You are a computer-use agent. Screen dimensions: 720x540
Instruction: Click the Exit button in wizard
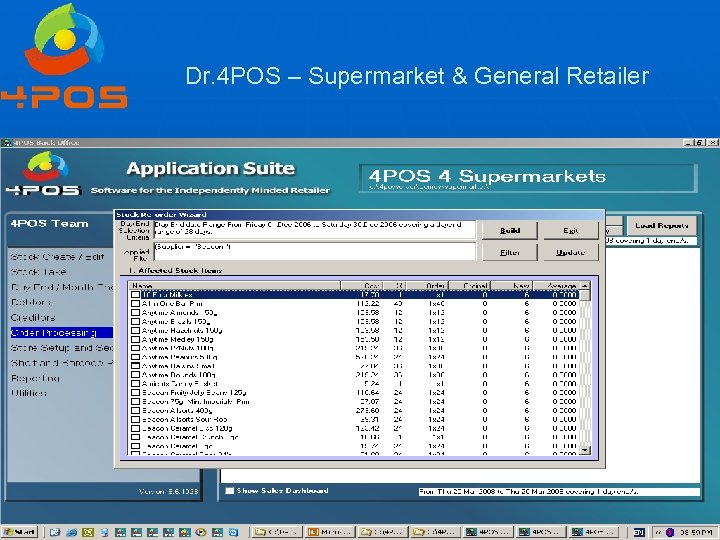pyautogui.click(x=571, y=231)
